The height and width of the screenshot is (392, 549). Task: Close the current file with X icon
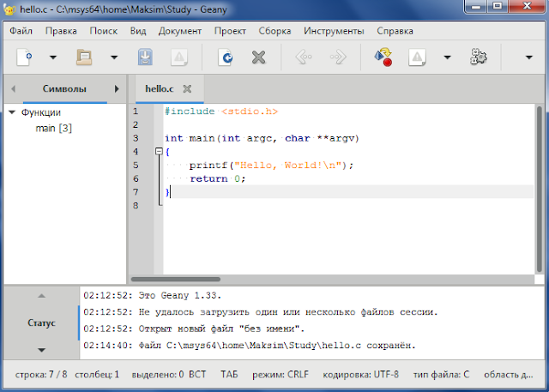[x=259, y=57]
